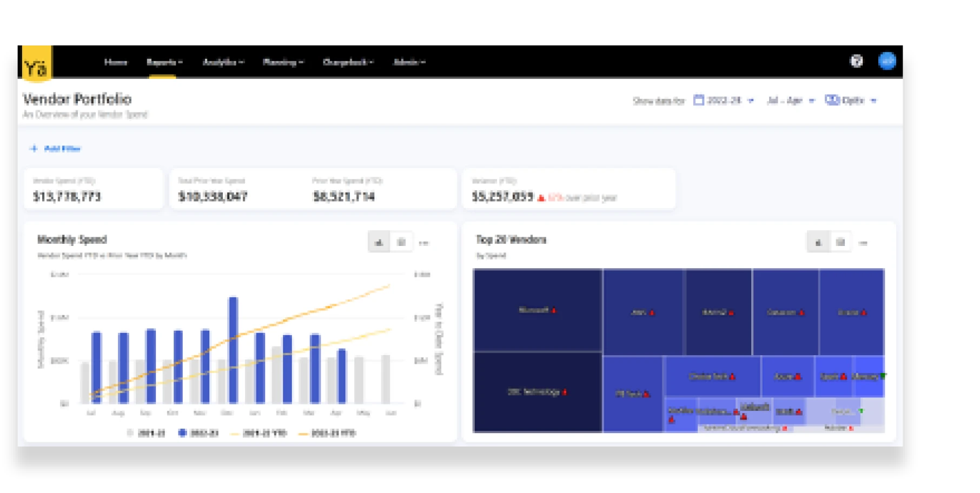The image size is (980, 493).
Task: Select the Microsoft tile in the treemap
Action: pos(537,310)
